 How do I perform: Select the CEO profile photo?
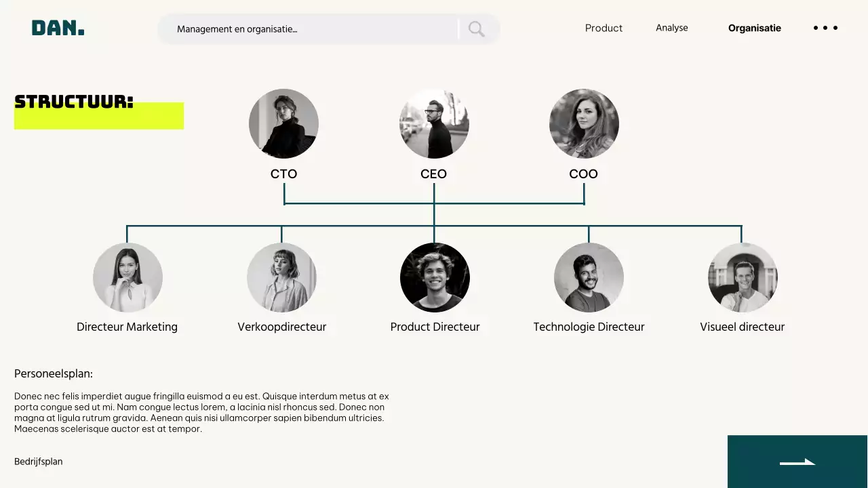click(x=434, y=123)
